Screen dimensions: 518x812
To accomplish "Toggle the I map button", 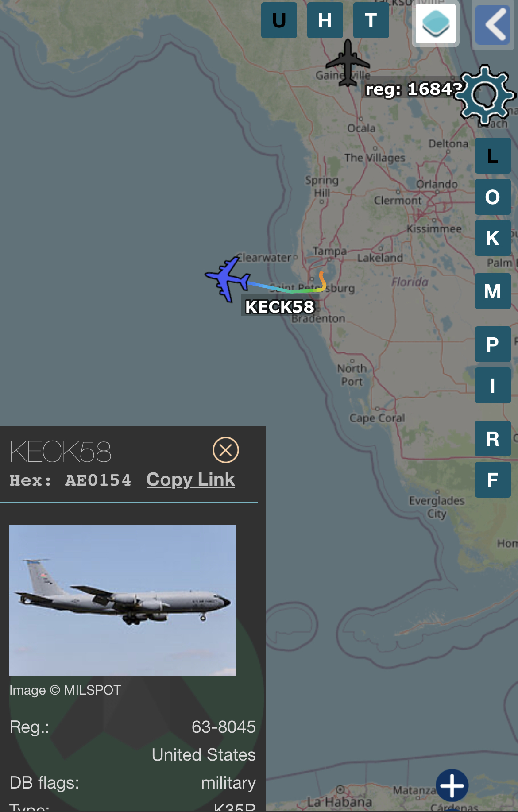I will pos(493,385).
